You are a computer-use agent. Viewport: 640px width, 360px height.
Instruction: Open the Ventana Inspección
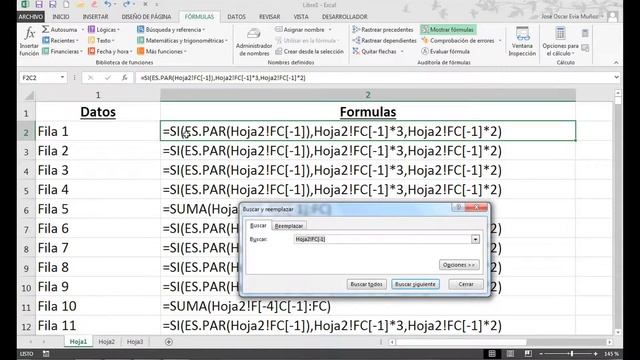pos(522,41)
